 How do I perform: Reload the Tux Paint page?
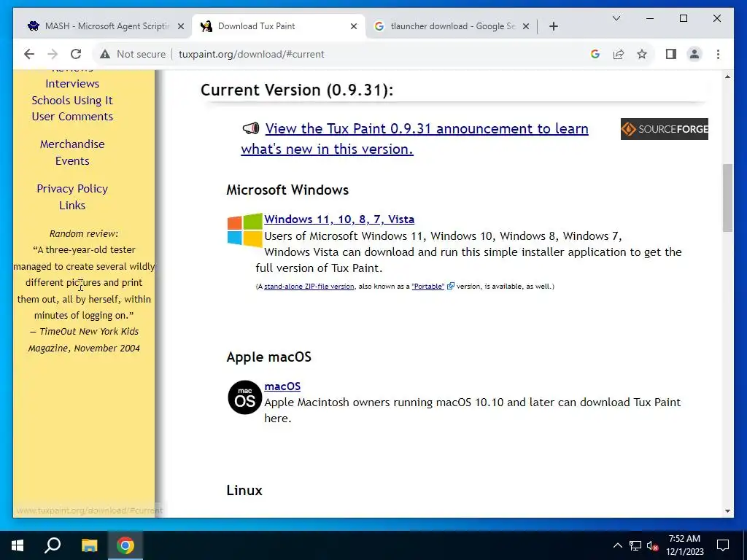point(76,54)
